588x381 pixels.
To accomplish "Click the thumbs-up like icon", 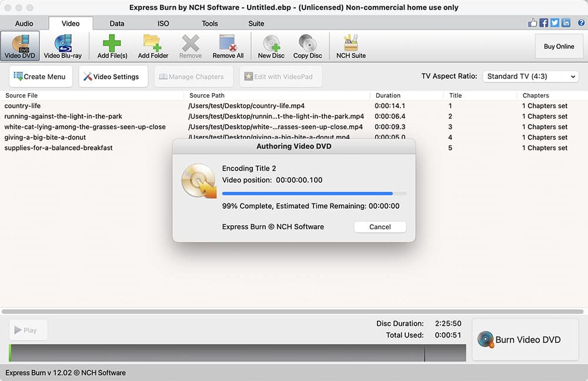I will click(533, 23).
